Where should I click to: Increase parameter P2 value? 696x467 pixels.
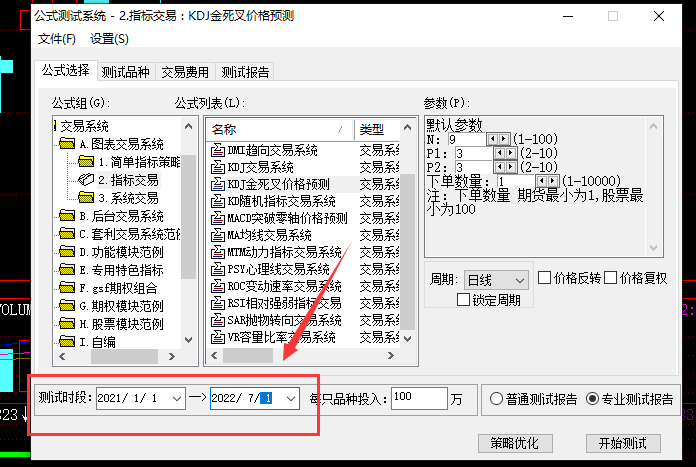[x=510, y=167]
